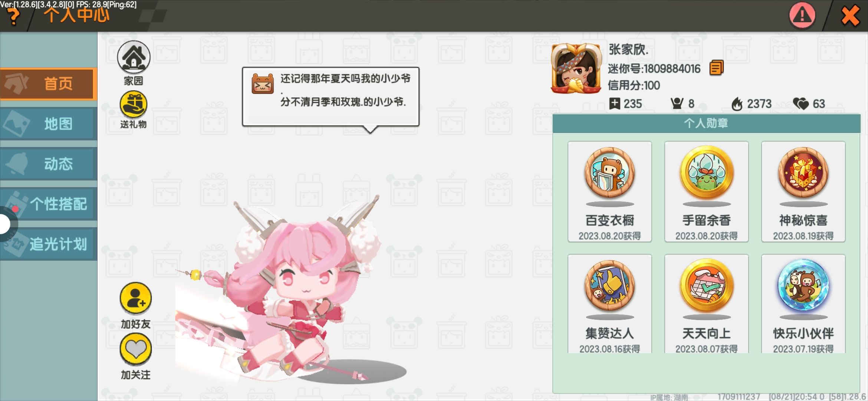Click the 送礼物 gift icon

[134, 104]
